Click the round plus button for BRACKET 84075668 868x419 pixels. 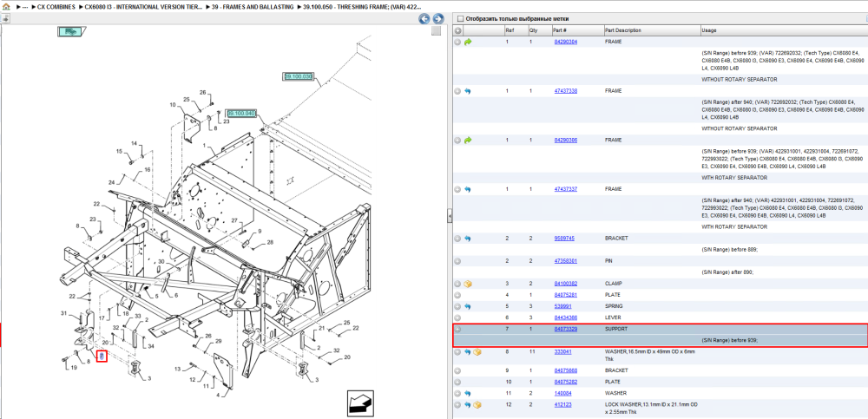point(457,370)
